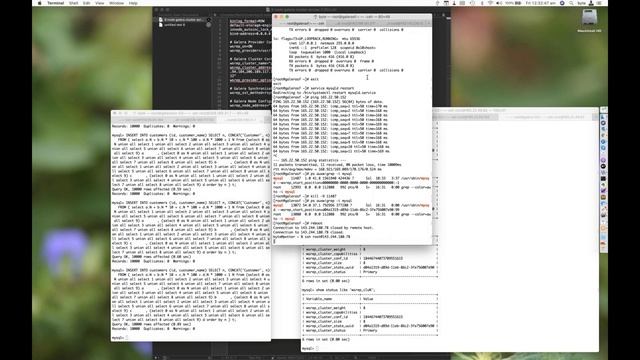This screenshot has width=640, height=360.
Task: Select 3-node-galera-cluster file in Sublime sidebar
Action: [183, 20]
